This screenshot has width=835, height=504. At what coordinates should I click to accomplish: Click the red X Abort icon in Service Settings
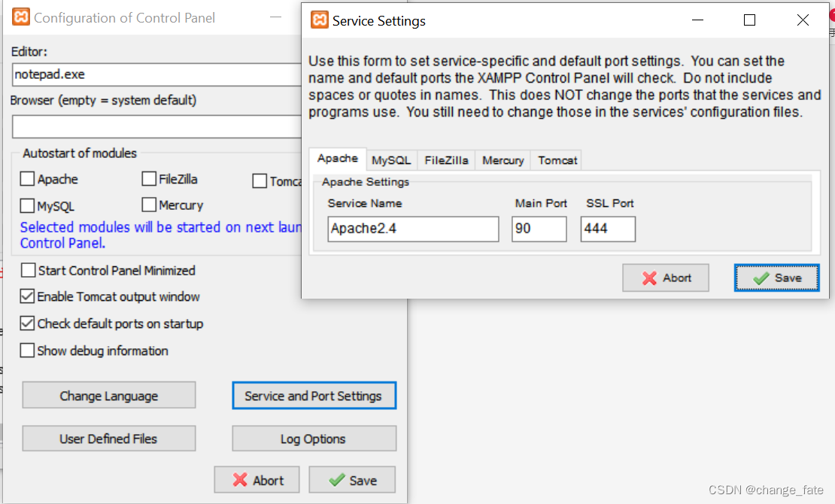coord(651,278)
